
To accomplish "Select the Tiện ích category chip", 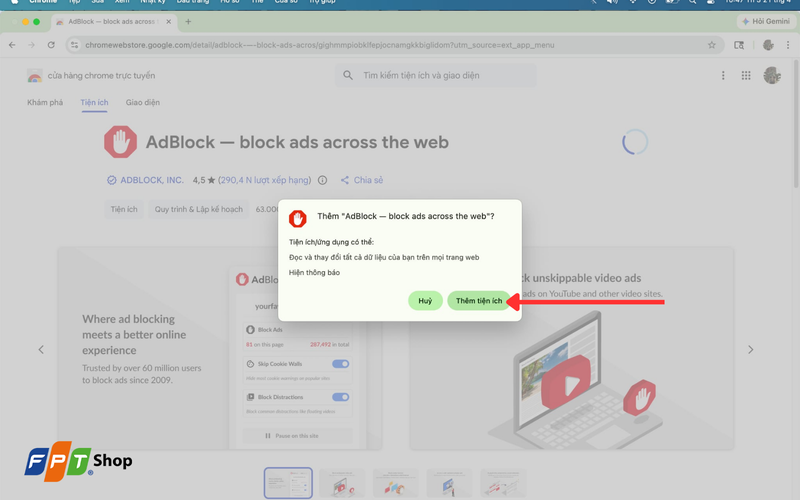I will [124, 209].
